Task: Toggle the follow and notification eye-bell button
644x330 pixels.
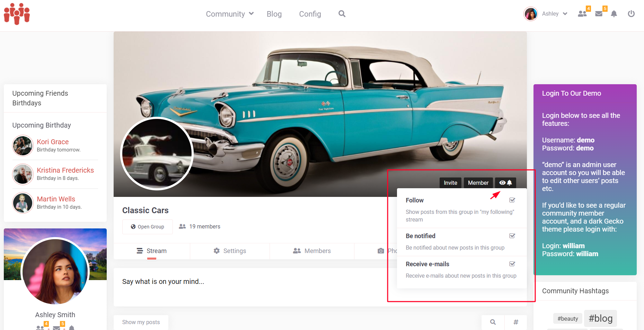Action: click(505, 183)
